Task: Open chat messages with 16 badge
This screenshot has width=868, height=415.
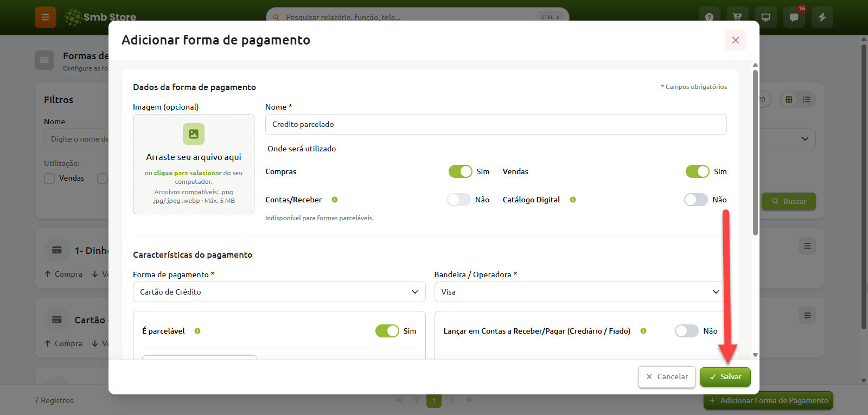Action: [x=794, y=17]
